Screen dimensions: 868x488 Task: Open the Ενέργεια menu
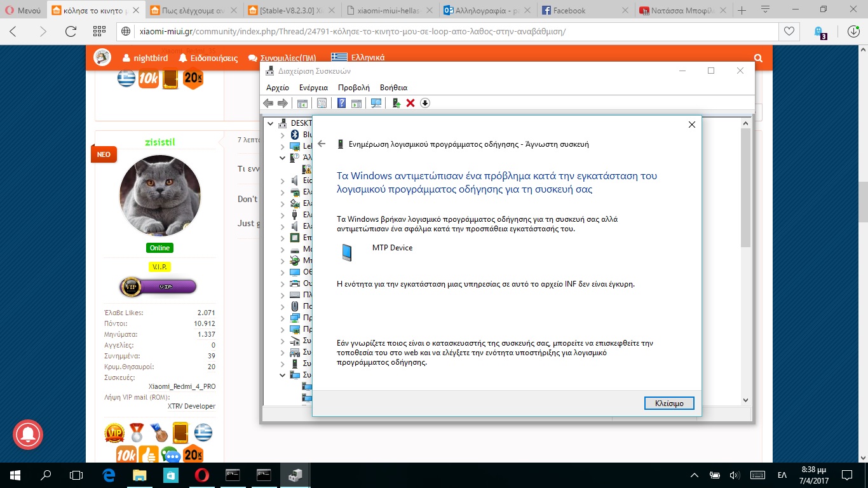[x=313, y=88]
